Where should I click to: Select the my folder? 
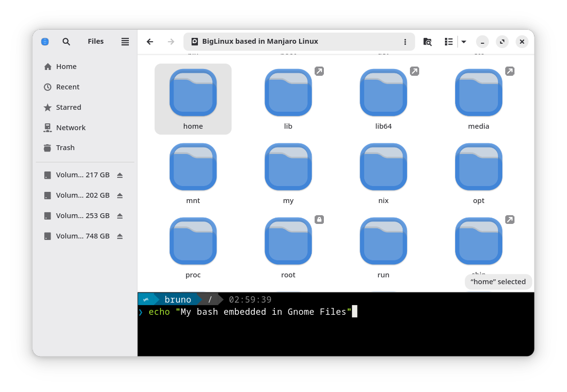[x=288, y=173]
